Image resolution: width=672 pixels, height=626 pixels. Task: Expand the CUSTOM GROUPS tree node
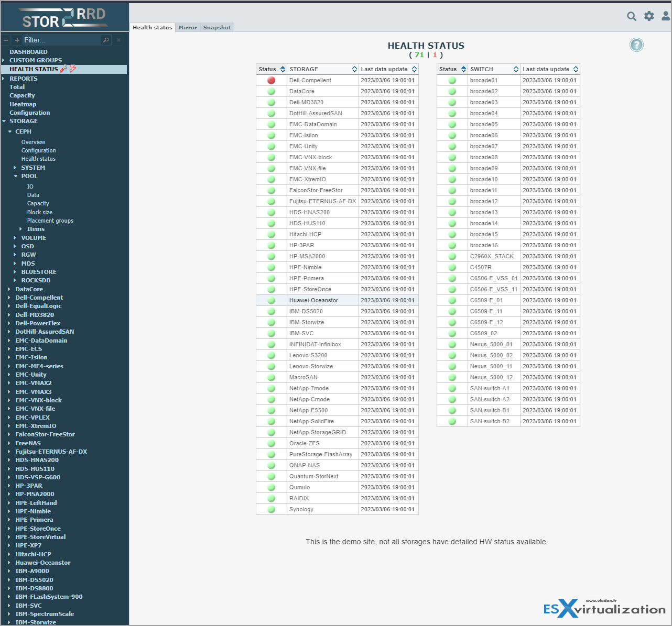coord(4,60)
